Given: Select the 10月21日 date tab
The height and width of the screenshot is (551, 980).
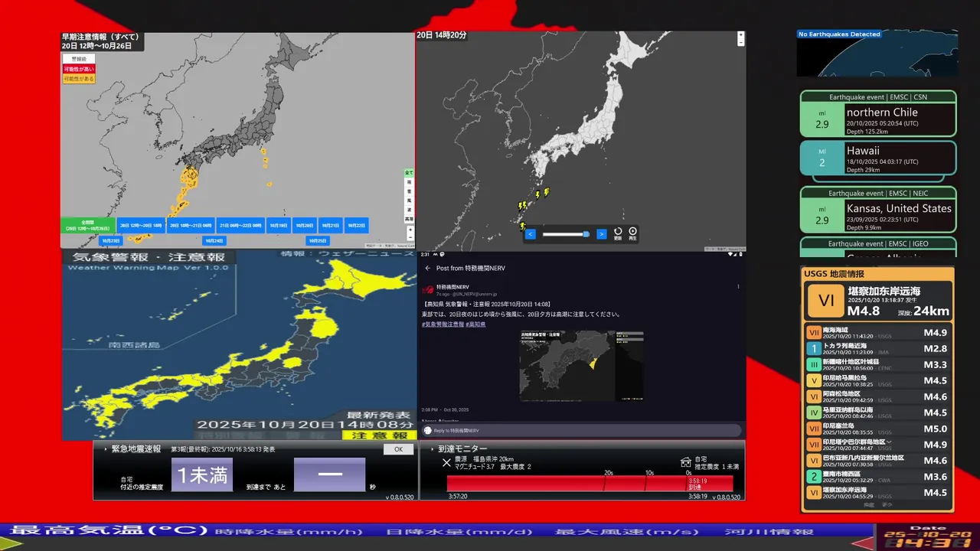Looking at the screenshot, I should point(331,225).
